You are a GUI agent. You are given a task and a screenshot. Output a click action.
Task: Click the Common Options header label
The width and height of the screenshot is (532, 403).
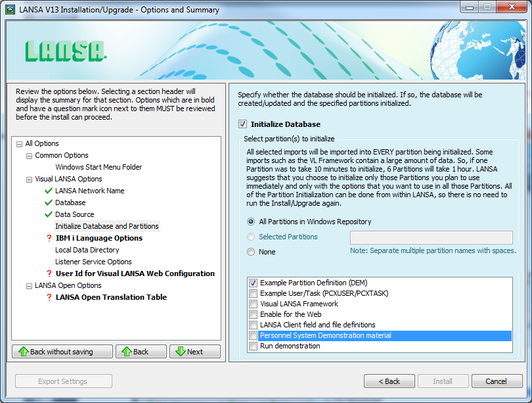click(x=62, y=156)
